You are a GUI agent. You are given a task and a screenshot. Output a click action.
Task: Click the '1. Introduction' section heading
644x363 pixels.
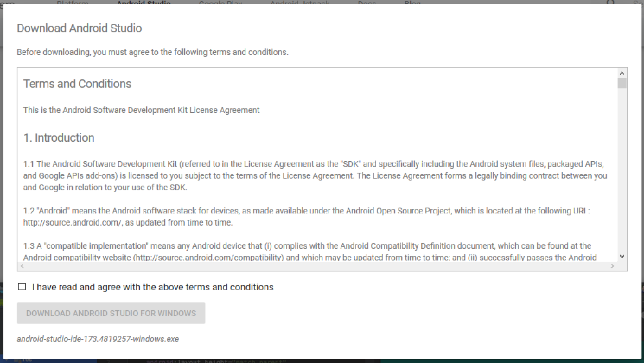tap(59, 138)
